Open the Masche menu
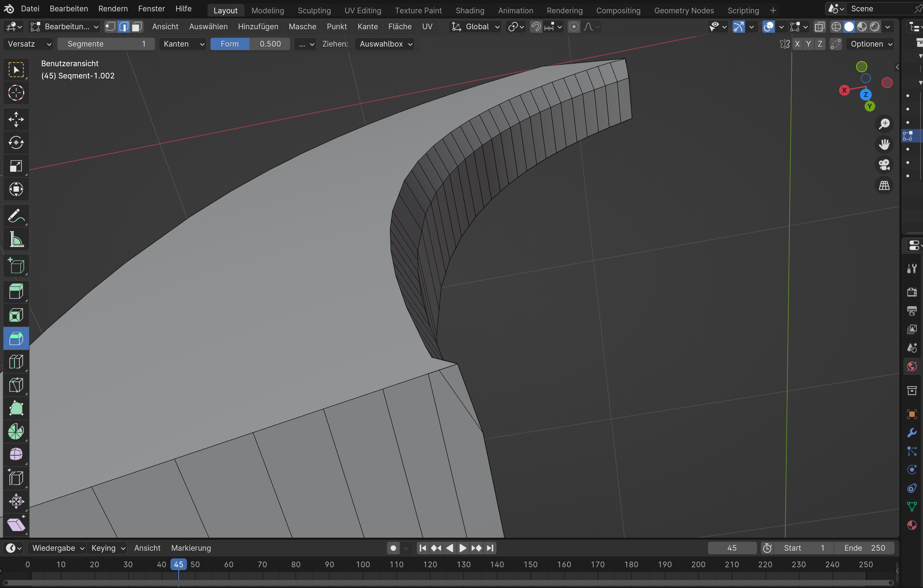Viewport: 923px width, 588px height. pyautogui.click(x=302, y=26)
